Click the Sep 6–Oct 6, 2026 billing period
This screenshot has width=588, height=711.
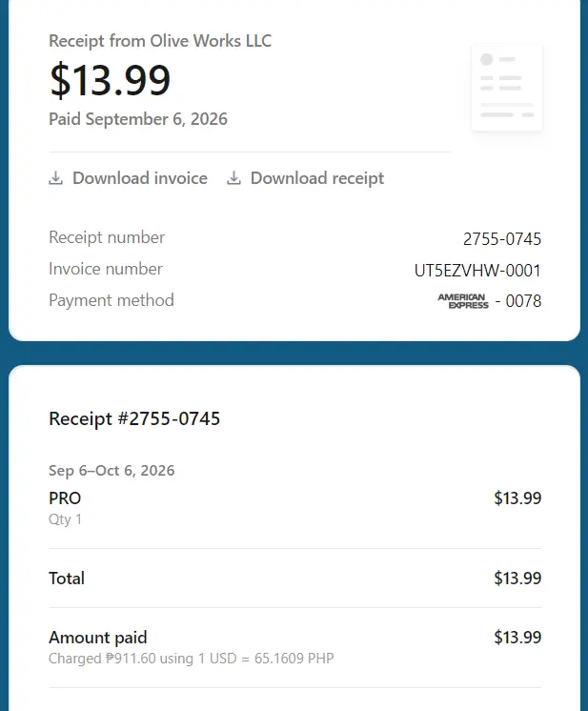[x=112, y=471]
